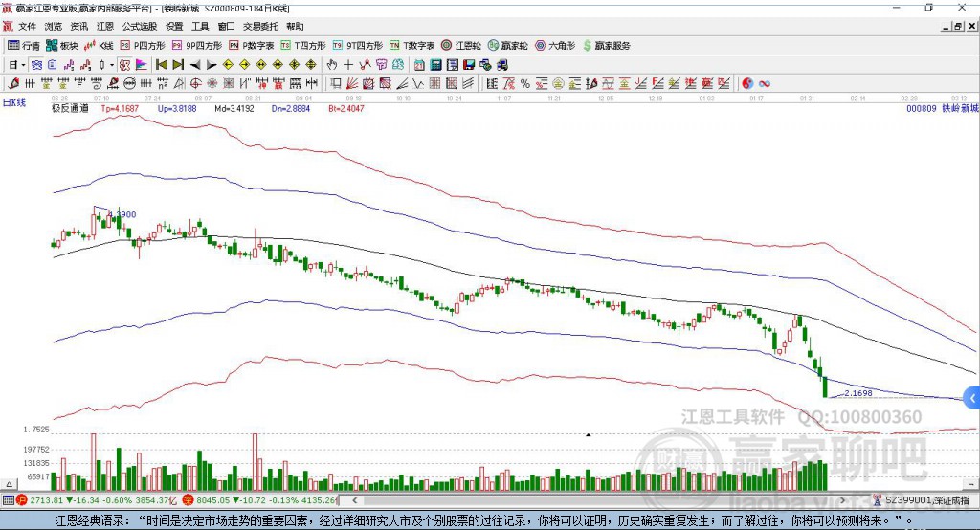Image resolution: width=980 pixels, height=530 pixels.
Task: Open the 板块 sector view
Action: pos(62,46)
